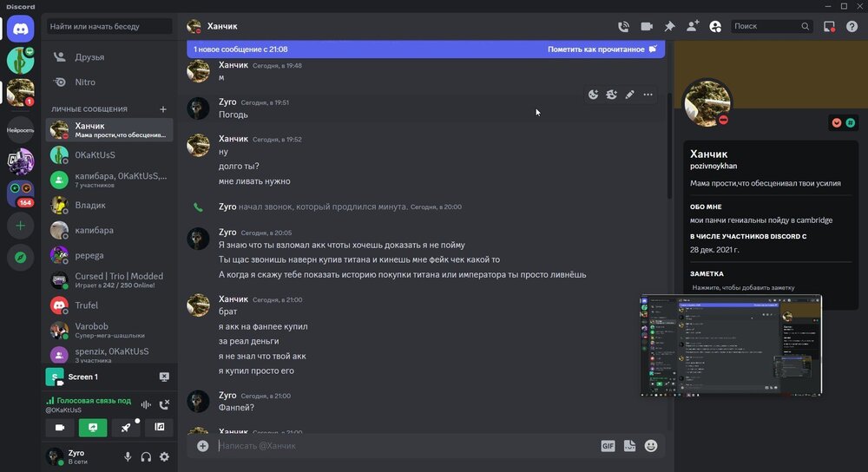Open the sticker picker

coord(630,445)
